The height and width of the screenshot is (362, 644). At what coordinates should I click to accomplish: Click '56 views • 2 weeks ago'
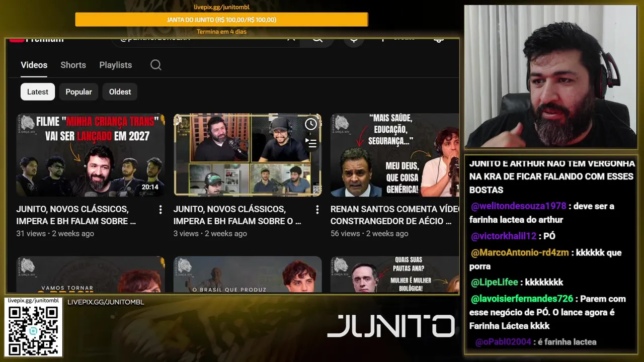(369, 233)
